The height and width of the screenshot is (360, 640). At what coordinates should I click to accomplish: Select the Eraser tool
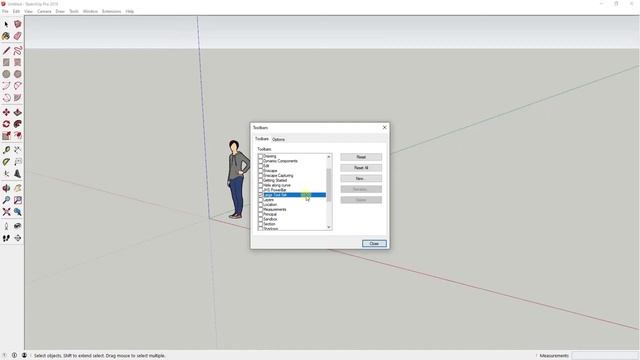coord(18,36)
